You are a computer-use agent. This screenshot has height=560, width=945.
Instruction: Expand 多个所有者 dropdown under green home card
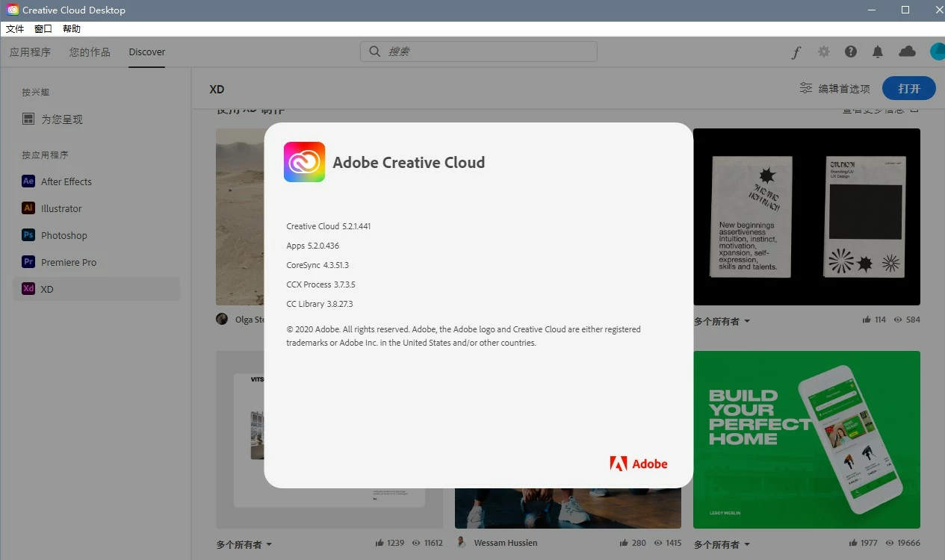(x=722, y=544)
